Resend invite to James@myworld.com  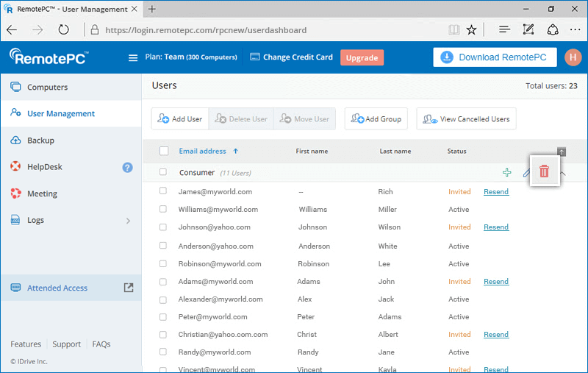[x=496, y=192]
